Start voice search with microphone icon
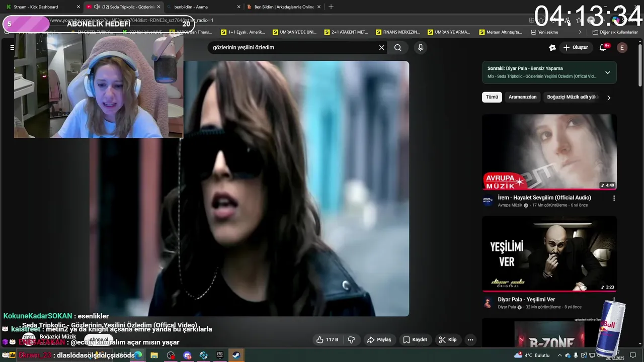This screenshot has width=644, height=362. coord(421,48)
